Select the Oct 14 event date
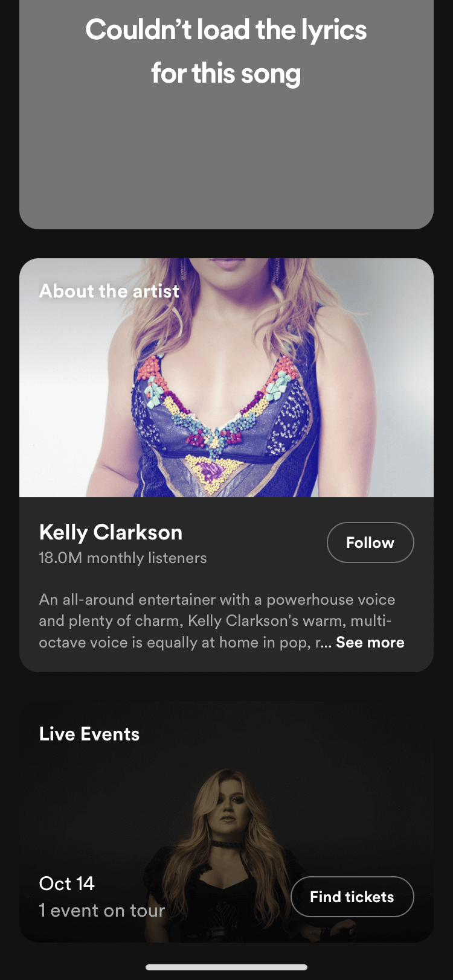The image size is (453, 980). (x=67, y=883)
